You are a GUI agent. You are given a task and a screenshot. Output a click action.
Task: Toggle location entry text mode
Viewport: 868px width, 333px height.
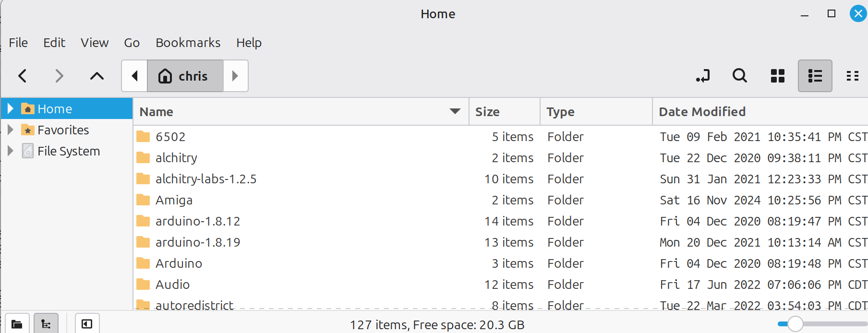pos(703,76)
